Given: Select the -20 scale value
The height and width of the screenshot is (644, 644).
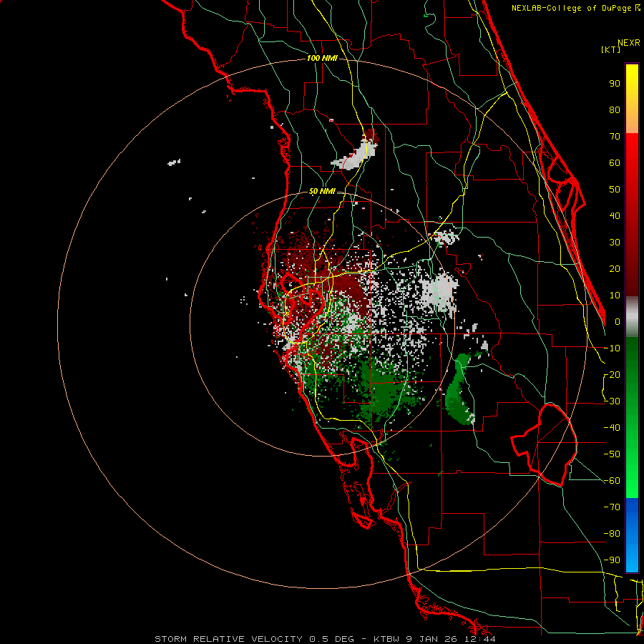Looking at the screenshot, I should 612,375.
